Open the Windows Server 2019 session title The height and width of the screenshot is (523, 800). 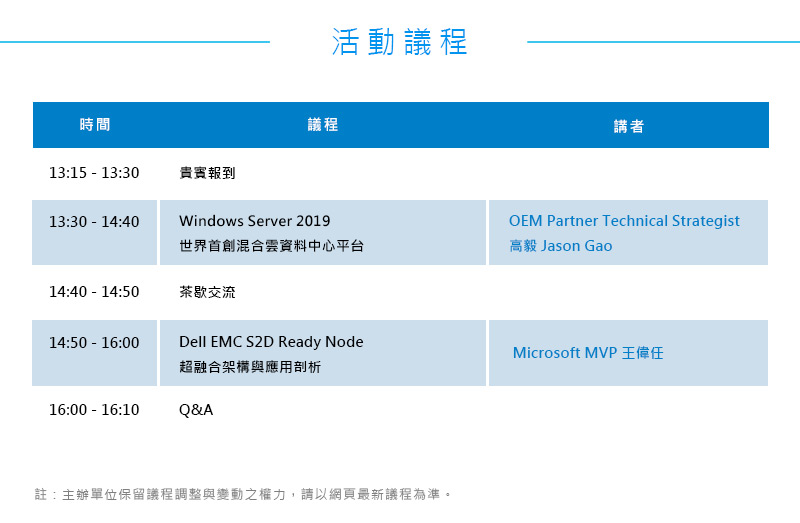pos(255,221)
